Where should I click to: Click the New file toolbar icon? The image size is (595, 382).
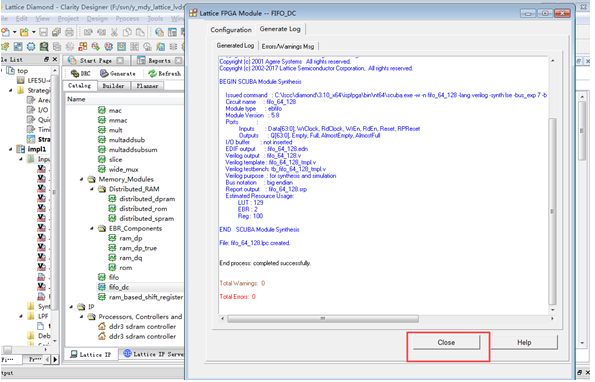coord(5,32)
